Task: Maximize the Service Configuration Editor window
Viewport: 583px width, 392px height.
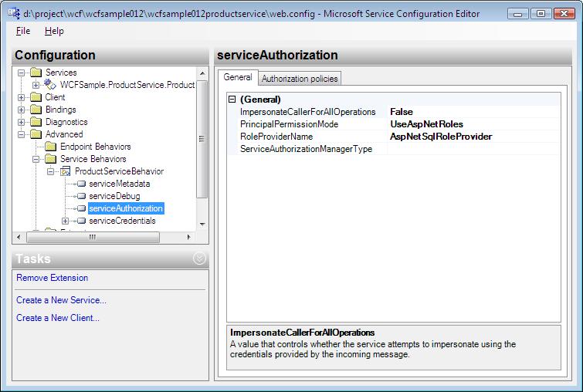Action: 541,14
